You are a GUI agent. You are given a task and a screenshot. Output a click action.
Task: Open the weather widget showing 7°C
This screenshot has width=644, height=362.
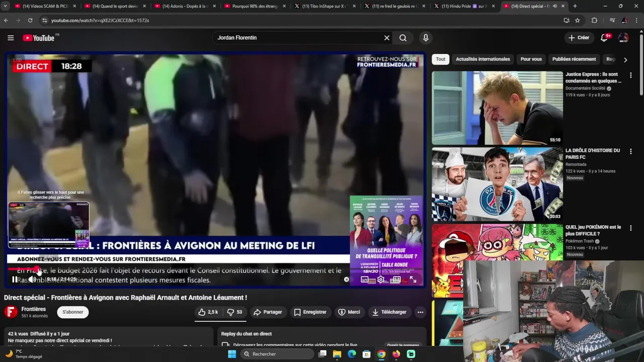pyautogui.click(x=24, y=354)
